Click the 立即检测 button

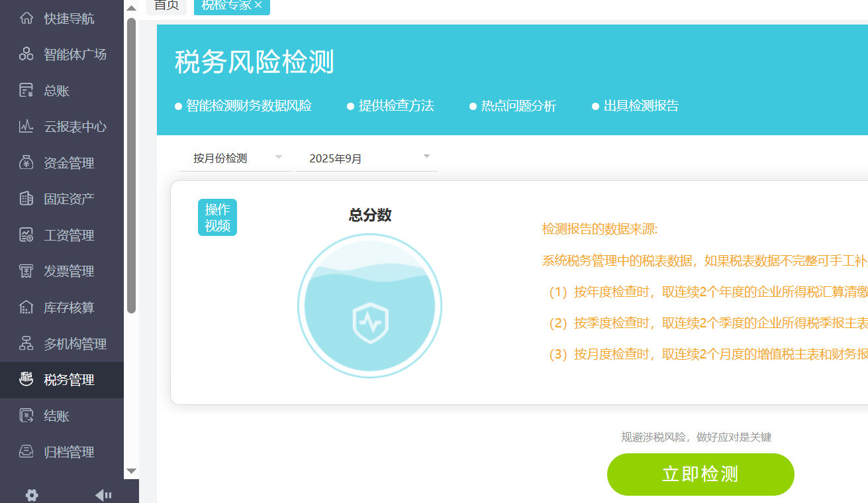coord(700,475)
